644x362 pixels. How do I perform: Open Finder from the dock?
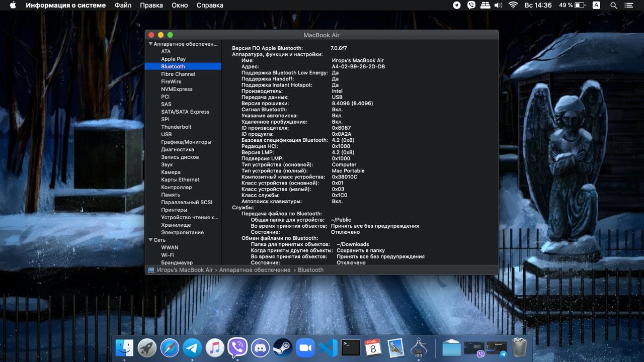tap(124, 347)
